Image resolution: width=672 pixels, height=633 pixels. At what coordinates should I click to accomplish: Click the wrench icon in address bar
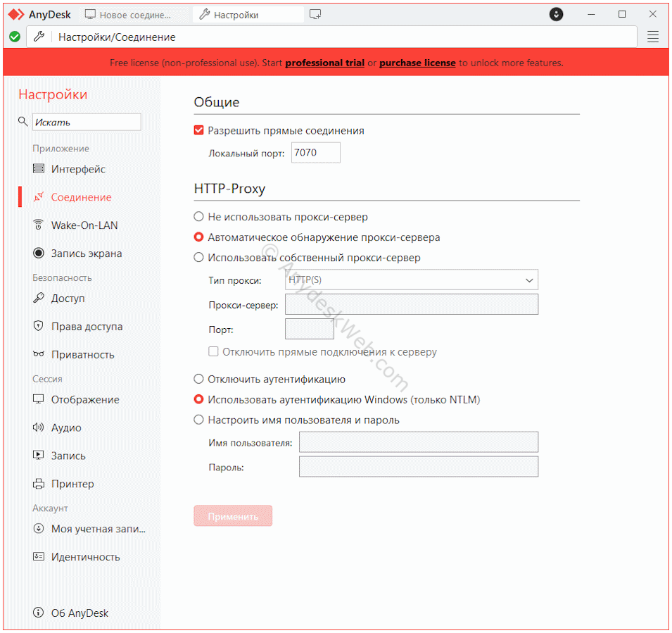coord(39,37)
